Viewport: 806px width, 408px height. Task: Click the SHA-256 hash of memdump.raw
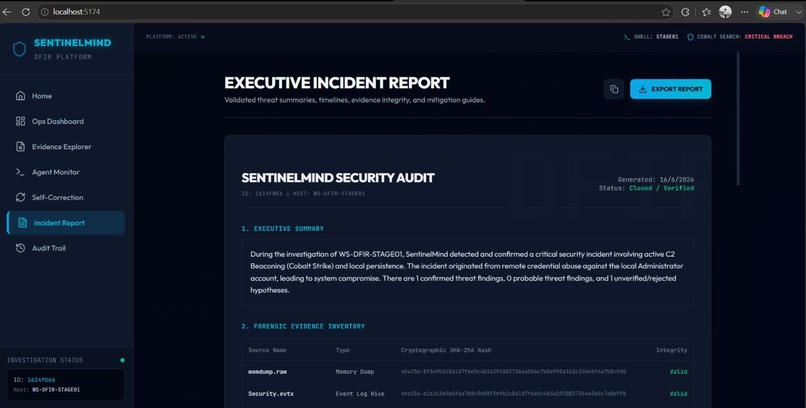pyautogui.click(x=513, y=372)
